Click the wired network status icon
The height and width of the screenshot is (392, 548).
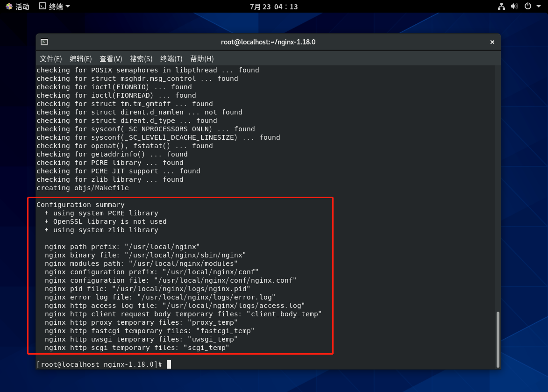click(501, 7)
